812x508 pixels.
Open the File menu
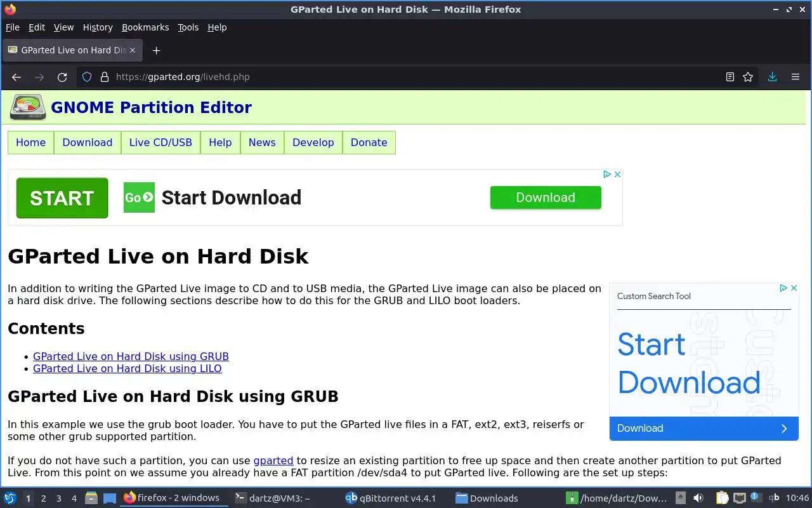(x=13, y=27)
